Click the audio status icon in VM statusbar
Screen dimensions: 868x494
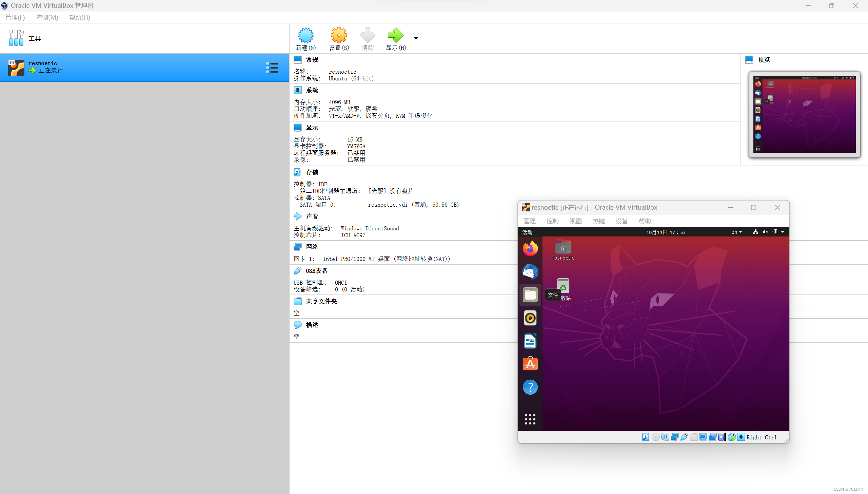[x=665, y=437]
